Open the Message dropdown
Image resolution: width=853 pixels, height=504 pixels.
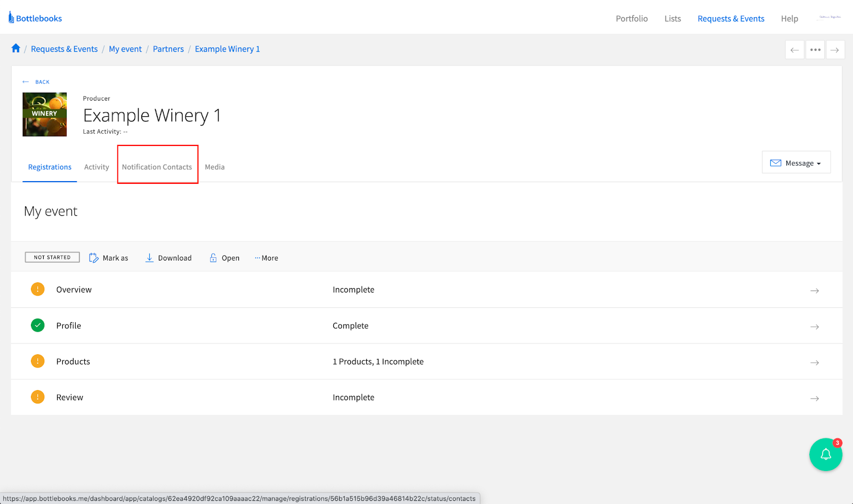click(x=796, y=162)
